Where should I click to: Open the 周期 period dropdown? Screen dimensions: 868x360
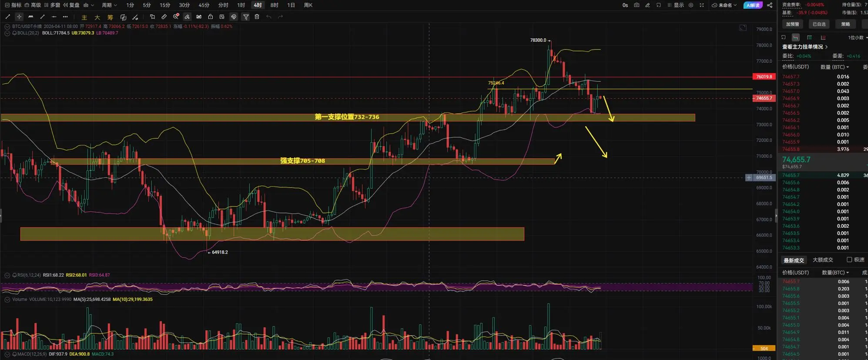coord(109,5)
